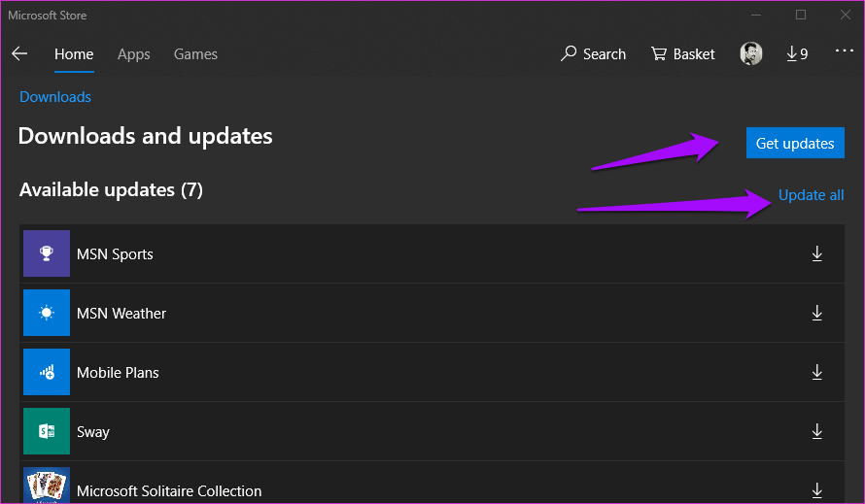Download the MSN Weather update

[x=816, y=313]
